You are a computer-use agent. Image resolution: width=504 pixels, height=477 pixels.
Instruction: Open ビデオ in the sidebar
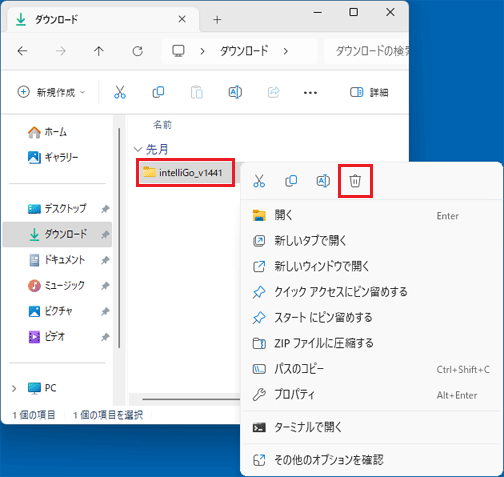[x=46, y=337]
